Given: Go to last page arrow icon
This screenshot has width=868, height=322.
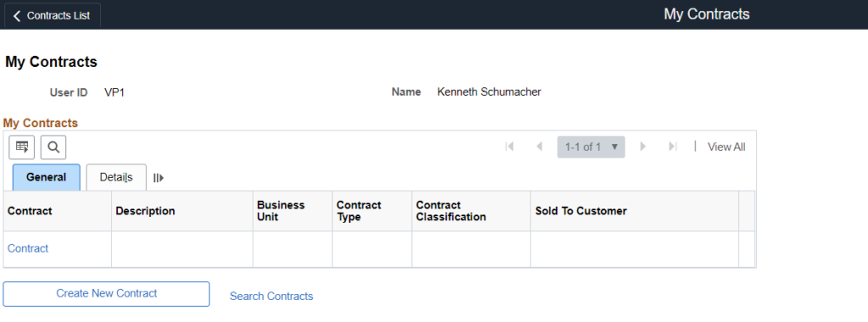Looking at the screenshot, I should (x=672, y=147).
